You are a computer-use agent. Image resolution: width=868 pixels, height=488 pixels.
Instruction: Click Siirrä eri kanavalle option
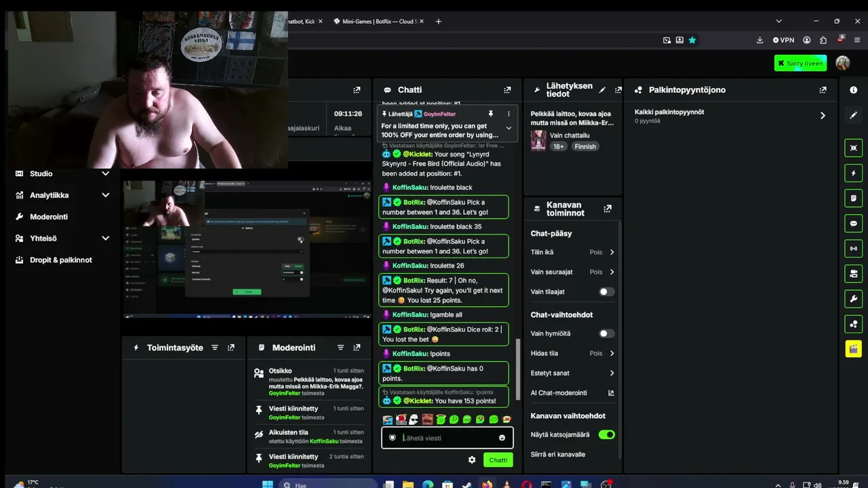tap(557, 454)
